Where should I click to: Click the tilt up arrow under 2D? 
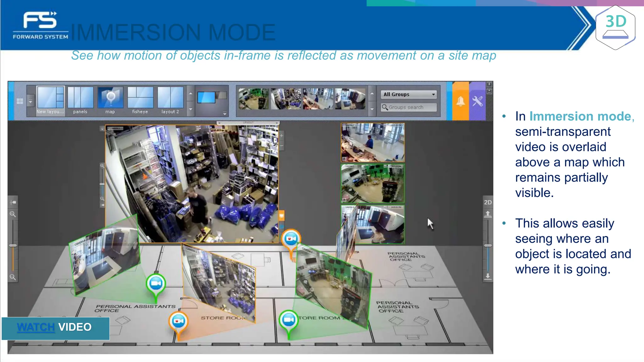[488, 214]
